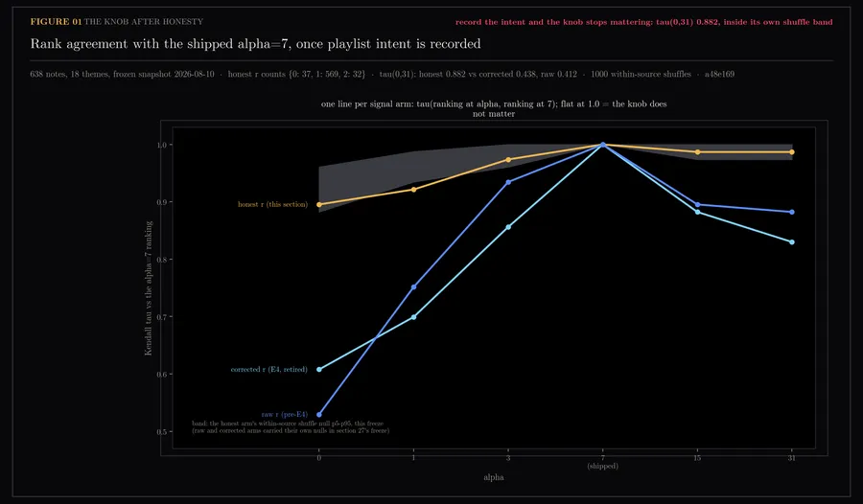
Task: Click x-axis tick label '31'
Action: point(791,458)
